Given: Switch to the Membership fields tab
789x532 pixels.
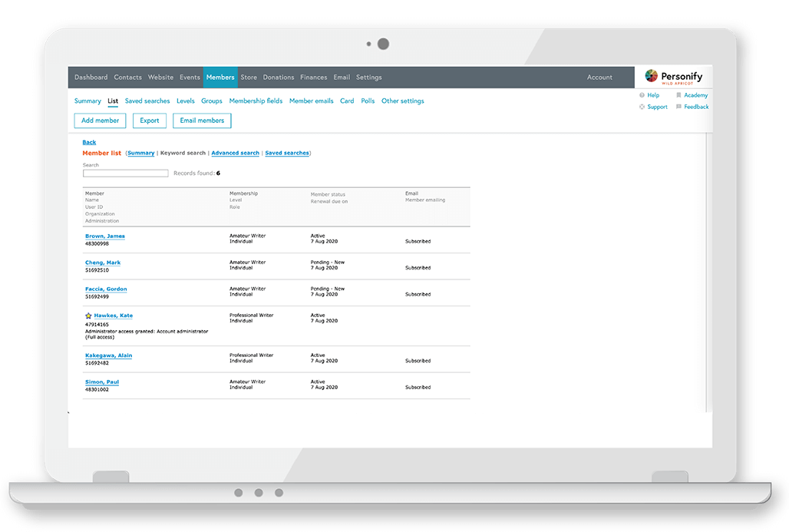Looking at the screenshot, I should pyautogui.click(x=256, y=101).
